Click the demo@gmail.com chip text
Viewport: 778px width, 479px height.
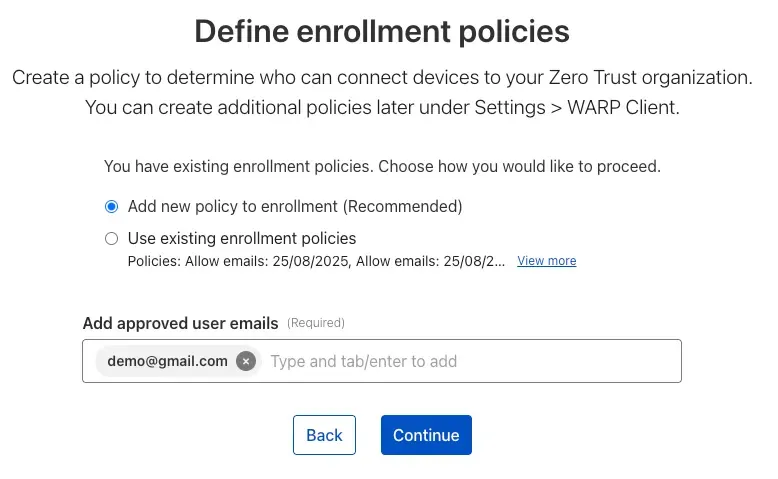tap(167, 361)
